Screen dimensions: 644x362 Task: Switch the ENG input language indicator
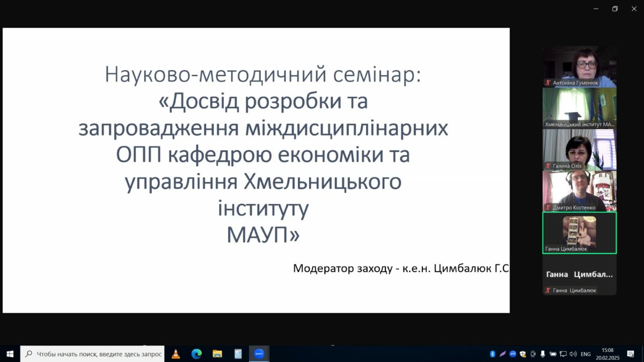click(586, 354)
